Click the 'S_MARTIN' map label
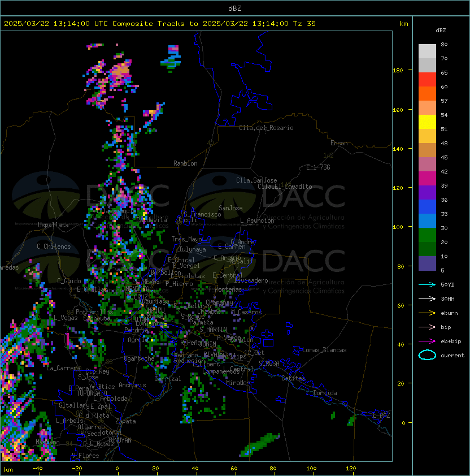This screenshot has width=470, height=476. (x=213, y=330)
